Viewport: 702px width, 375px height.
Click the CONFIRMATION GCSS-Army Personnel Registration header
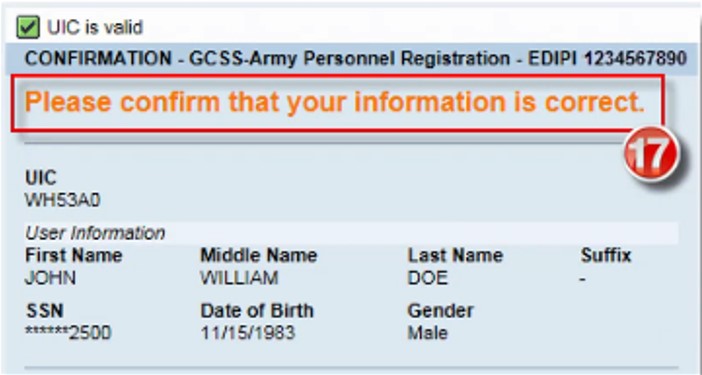pos(355,59)
